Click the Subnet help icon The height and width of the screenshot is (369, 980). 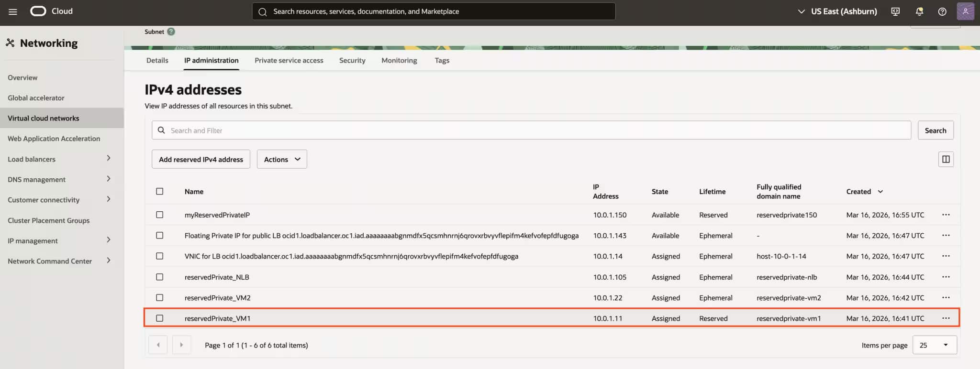(171, 32)
